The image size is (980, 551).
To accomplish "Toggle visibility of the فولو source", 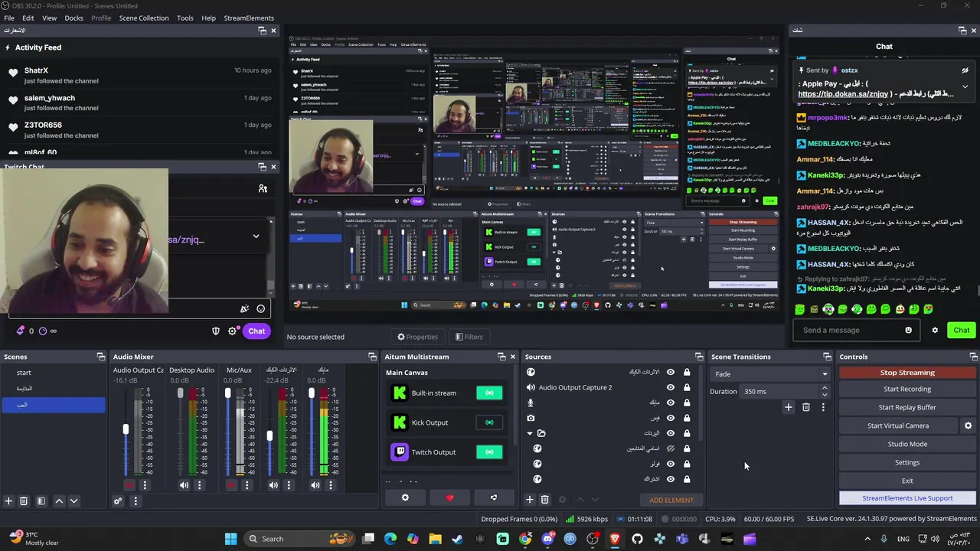I will pyautogui.click(x=671, y=464).
